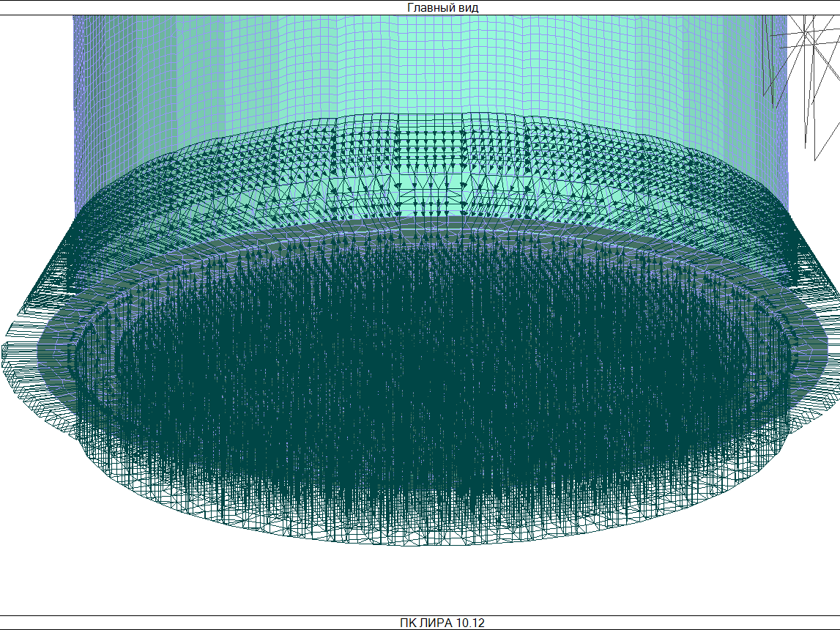Click the "Главный вид" title text
This screenshot has height=630, width=840.
point(442,7)
